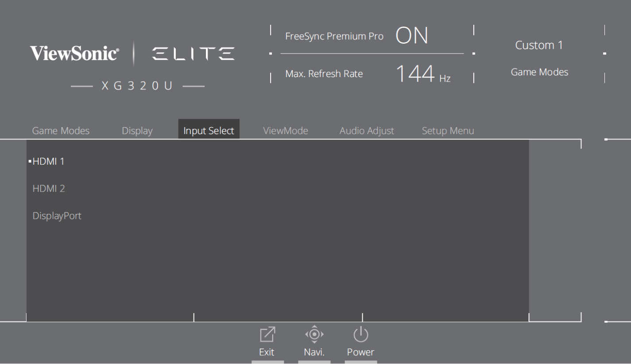Image resolution: width=631 pixels, height=364 pixels.
Task: Open the Setup Menu tab
Action: click(448, 131)
